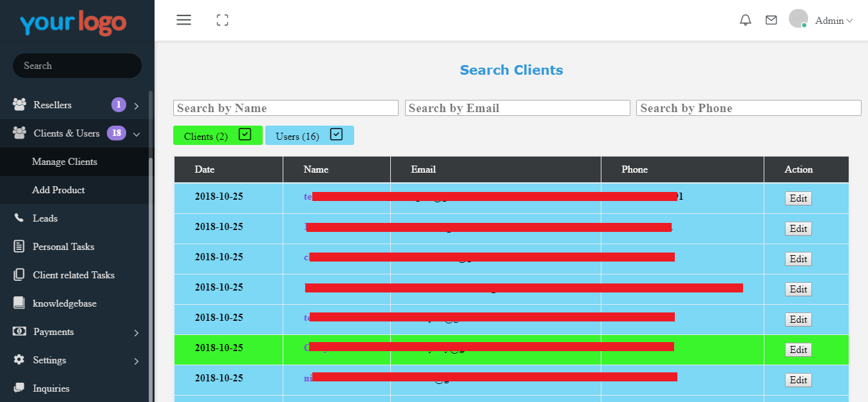Toggle fullscreen mode icon

(x=222, y=20)
